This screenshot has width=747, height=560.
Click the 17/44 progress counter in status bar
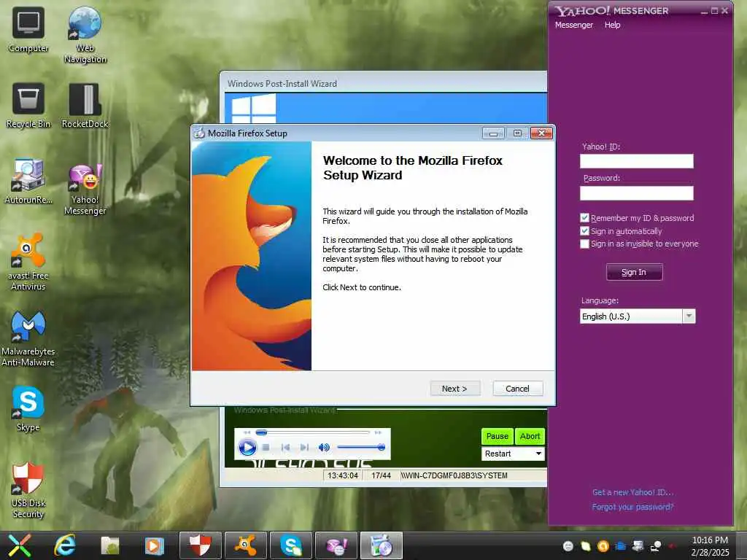381,475
